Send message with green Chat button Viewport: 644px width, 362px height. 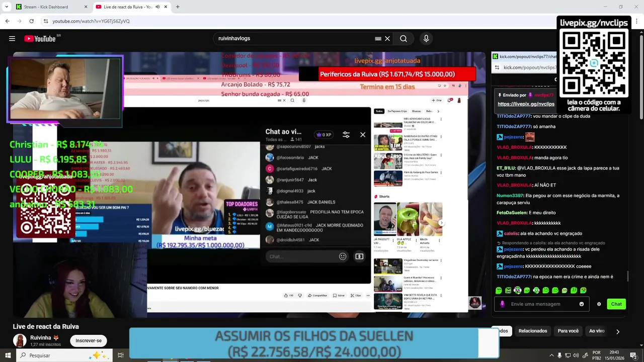pos(616,304)
